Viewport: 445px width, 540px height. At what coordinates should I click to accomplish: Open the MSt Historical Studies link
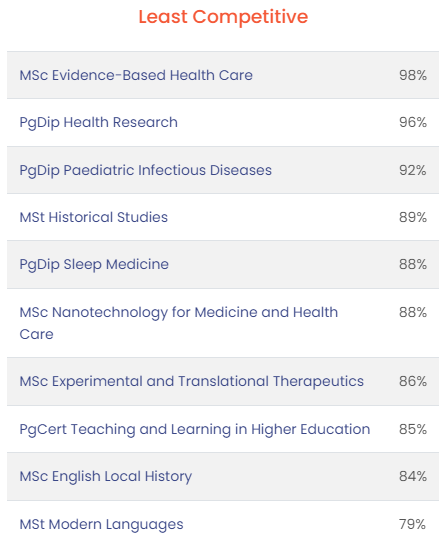point(93,217)
